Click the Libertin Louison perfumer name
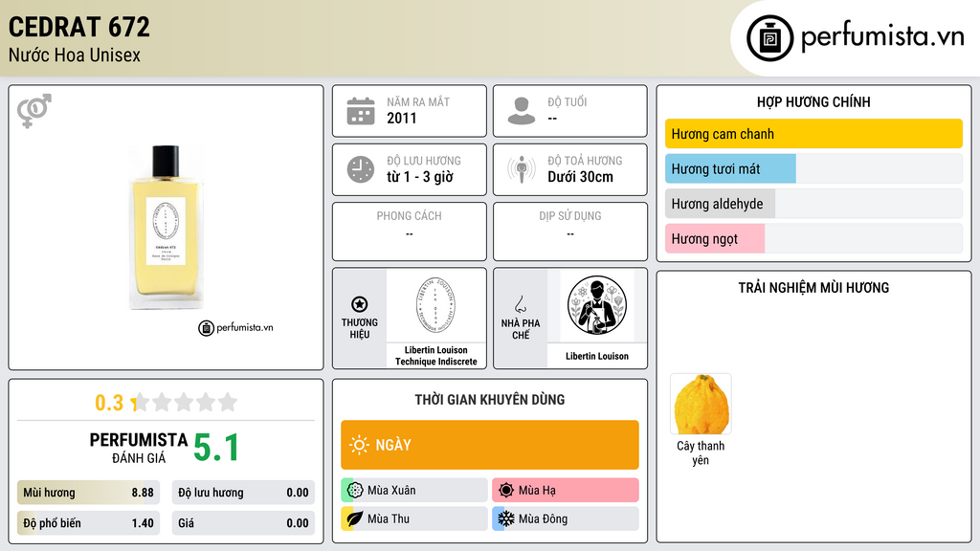The image size is (980, 551). tap(597, 356)
